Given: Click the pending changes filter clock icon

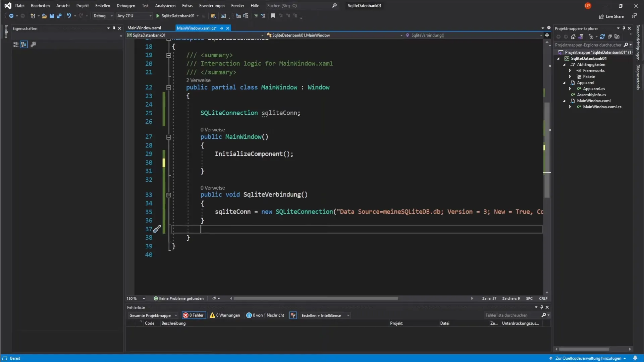Looking at the screenshot, I should 591,37.
